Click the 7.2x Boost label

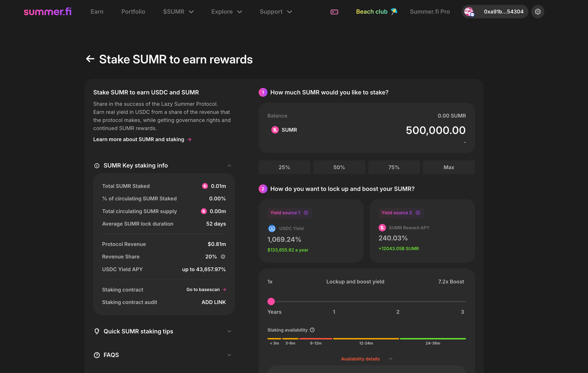point(451,282)
